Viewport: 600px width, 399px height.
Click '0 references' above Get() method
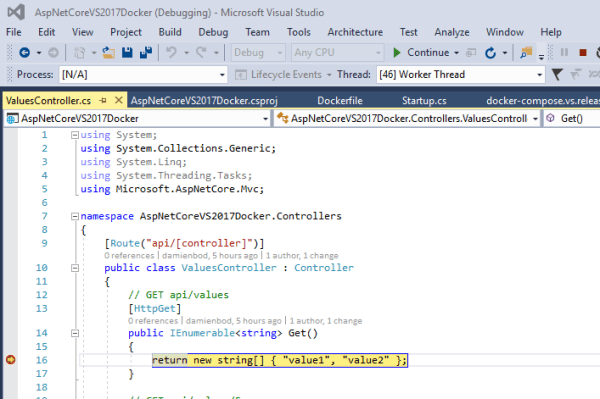(x=153, y=321)
